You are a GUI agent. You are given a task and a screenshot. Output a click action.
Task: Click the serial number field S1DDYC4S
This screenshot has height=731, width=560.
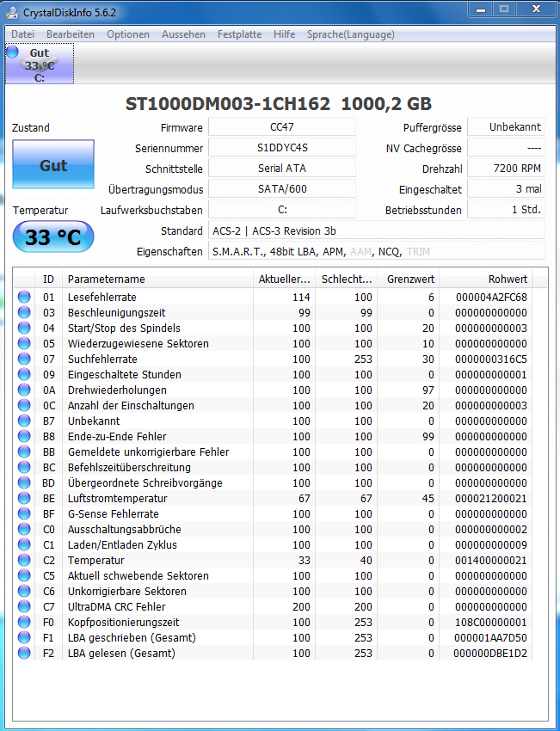(x=281, y=148)
